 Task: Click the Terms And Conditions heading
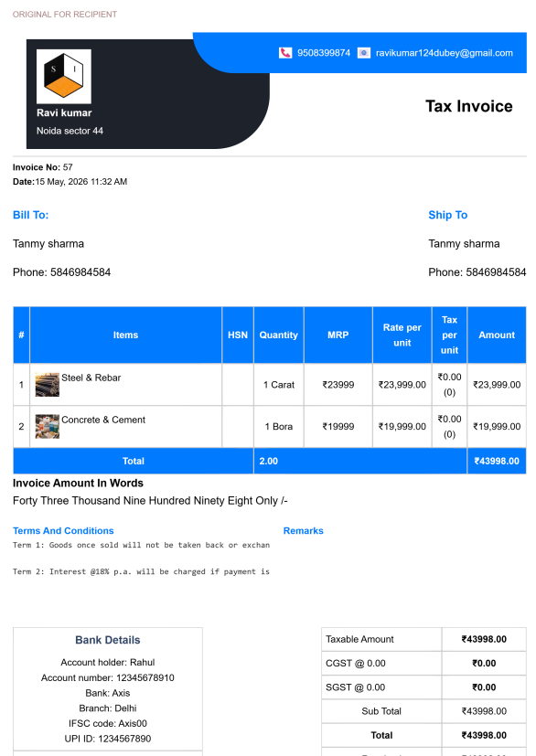63,531
